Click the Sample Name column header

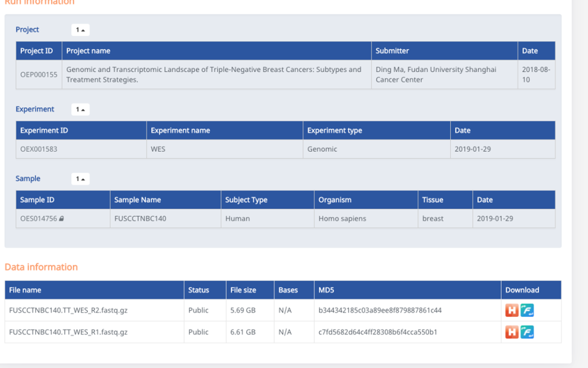click(165, 200)
